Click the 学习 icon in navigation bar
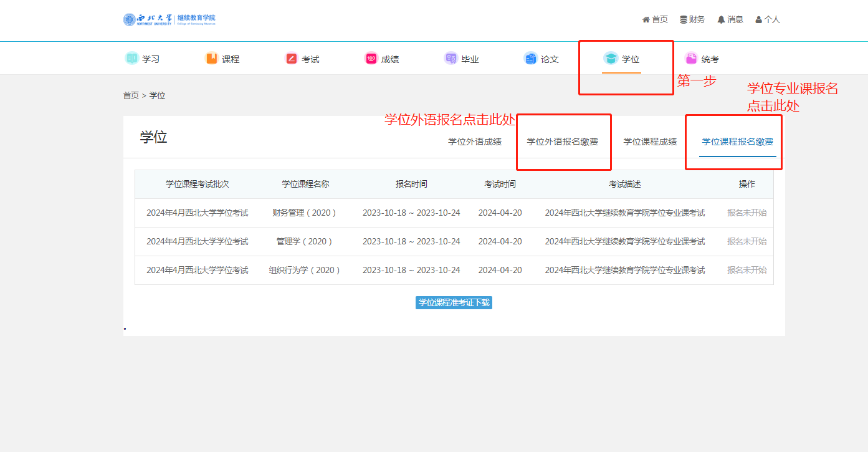The width and height of the screenshot is (868, 452). 131,59
